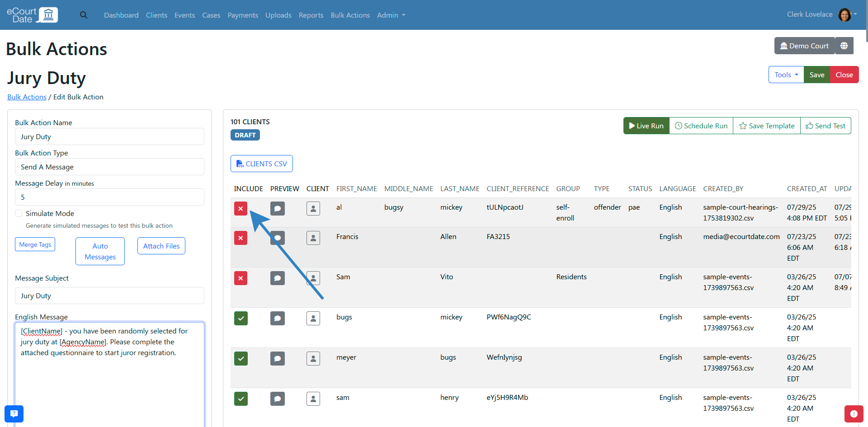Follow Bulk Actions breadcrumb link
The width and height of the screenshot is (868, 427).
[x=27, y=97]
